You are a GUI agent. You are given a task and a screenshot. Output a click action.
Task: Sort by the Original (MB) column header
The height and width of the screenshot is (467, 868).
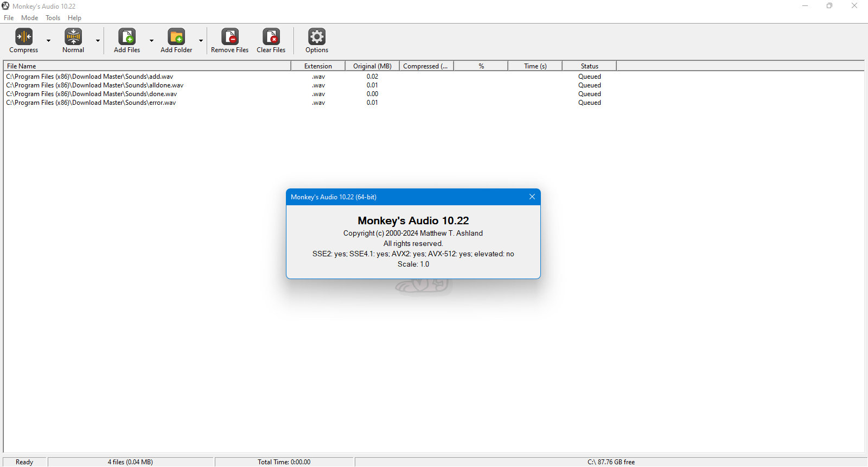(x=372, y=66)
